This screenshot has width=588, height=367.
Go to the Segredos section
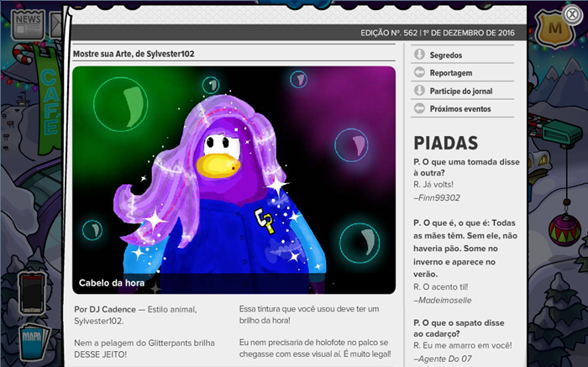tap(446, 55)
